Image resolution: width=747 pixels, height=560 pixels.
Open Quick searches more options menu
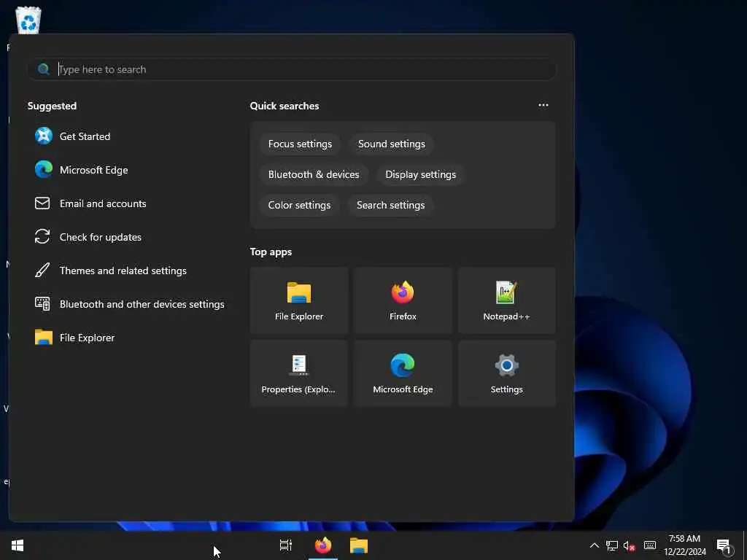pyautogui.click(x=543, y=105)
